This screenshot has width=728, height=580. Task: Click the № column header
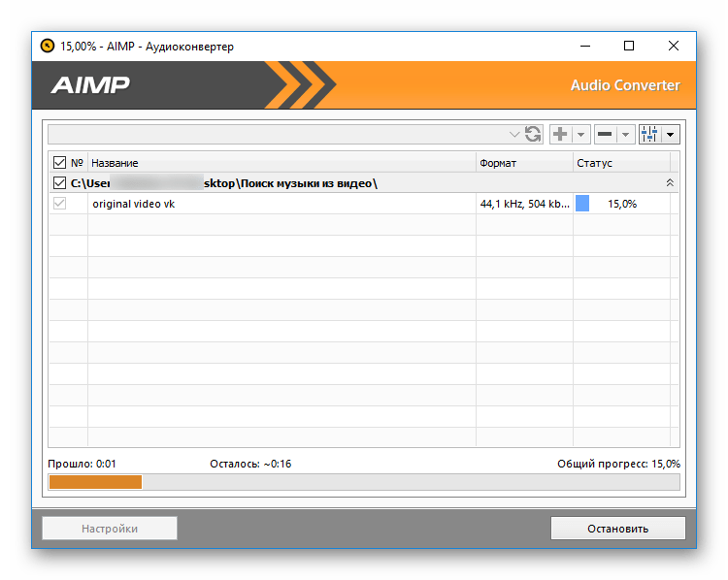tap(77, 163)
